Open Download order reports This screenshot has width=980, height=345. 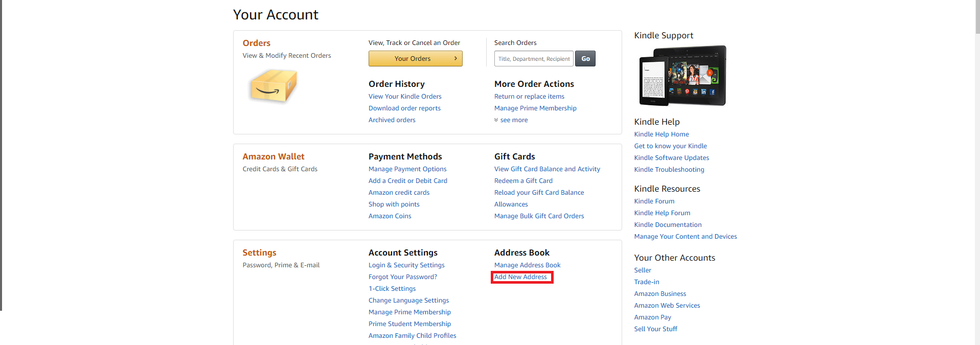pos(404,108)
